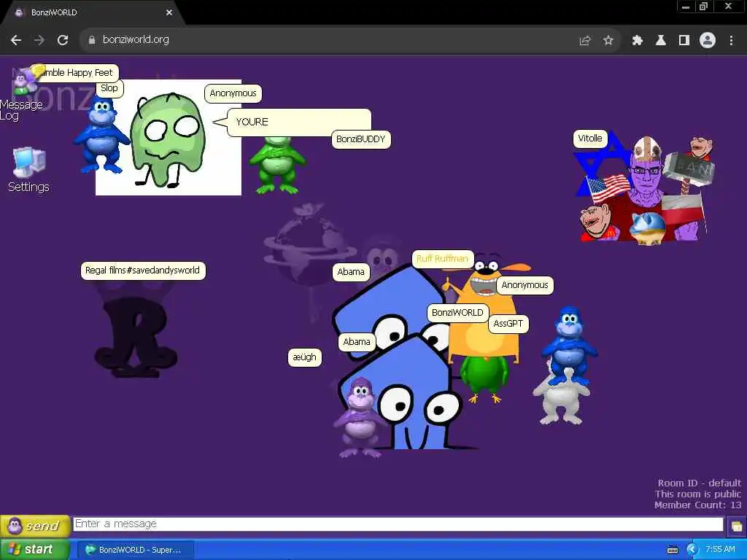Click the upper Abama name tag
747x560 pixels.
(351, 272)
